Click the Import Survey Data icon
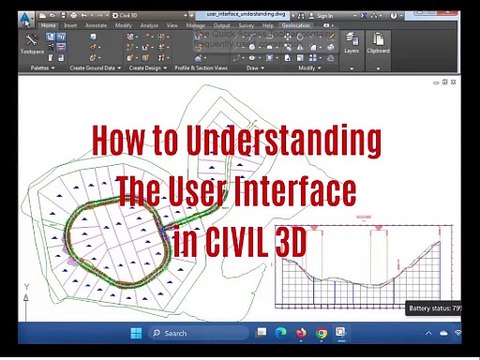 pos(93,36)
